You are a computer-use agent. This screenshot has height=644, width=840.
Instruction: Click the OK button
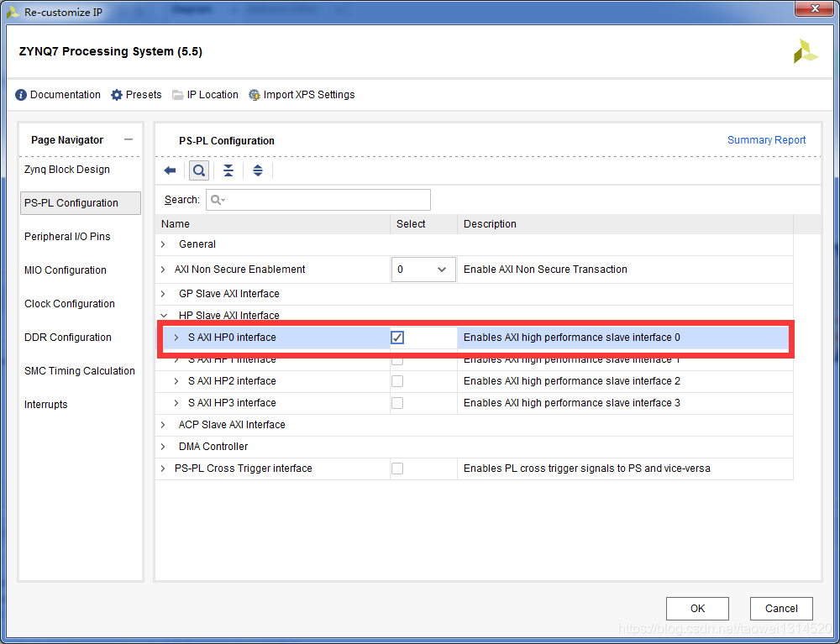point(697,609)
